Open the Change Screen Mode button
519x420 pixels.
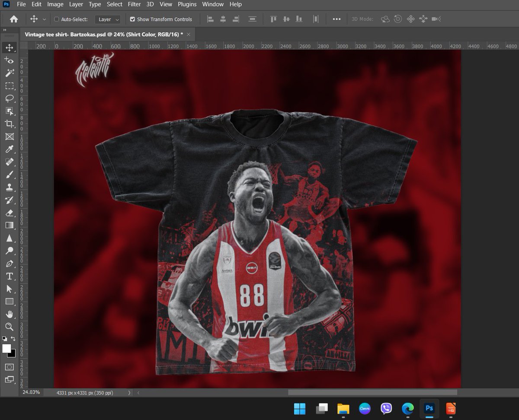9,379
